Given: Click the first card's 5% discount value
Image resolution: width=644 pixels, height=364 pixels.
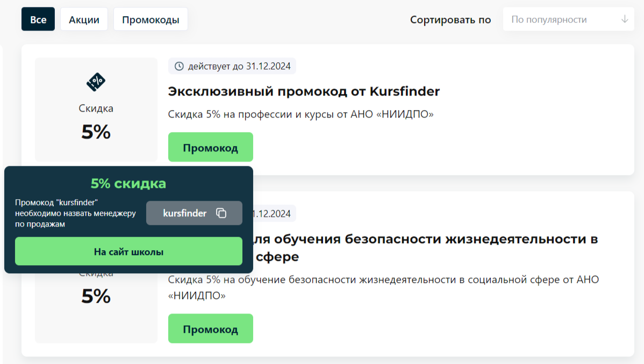Looking at the screenshot, I should pos(96,132).
